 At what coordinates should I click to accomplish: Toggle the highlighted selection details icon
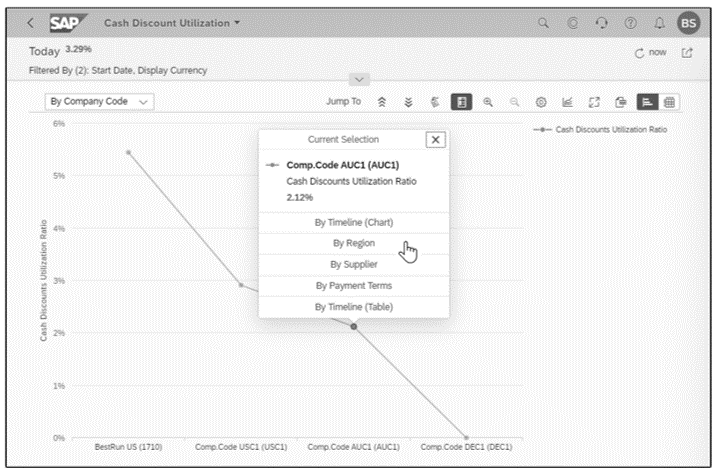pyautogui.click(x=461, y=102)
